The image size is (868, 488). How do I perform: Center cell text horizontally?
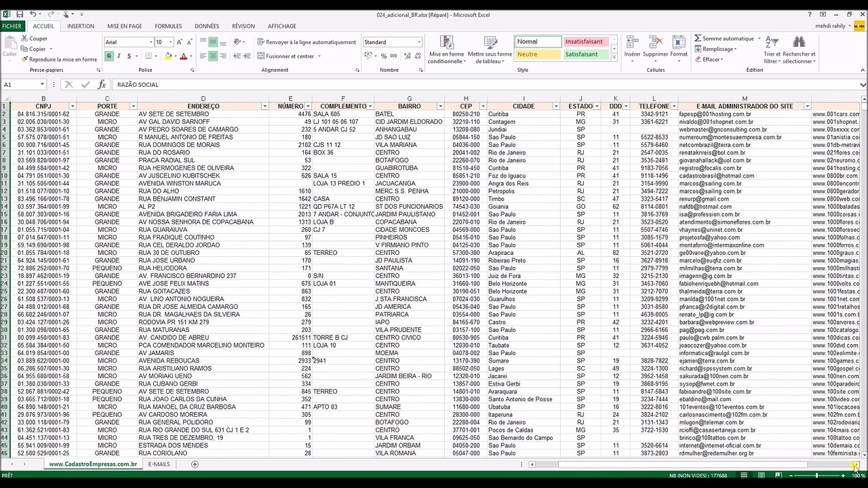212,56
